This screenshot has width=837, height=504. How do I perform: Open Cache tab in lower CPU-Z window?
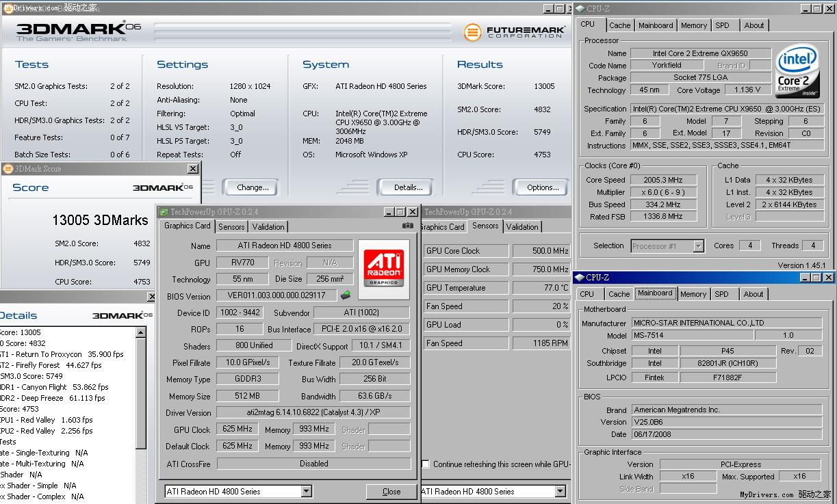click(x=619, y=294)
